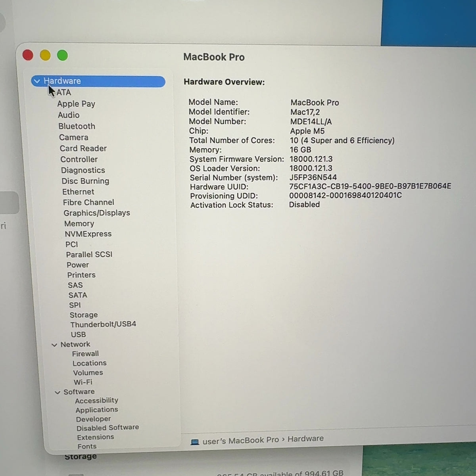This screenshot has height=476, width=476.
Task: Open the Controller entry
Action: coord(79,159)
